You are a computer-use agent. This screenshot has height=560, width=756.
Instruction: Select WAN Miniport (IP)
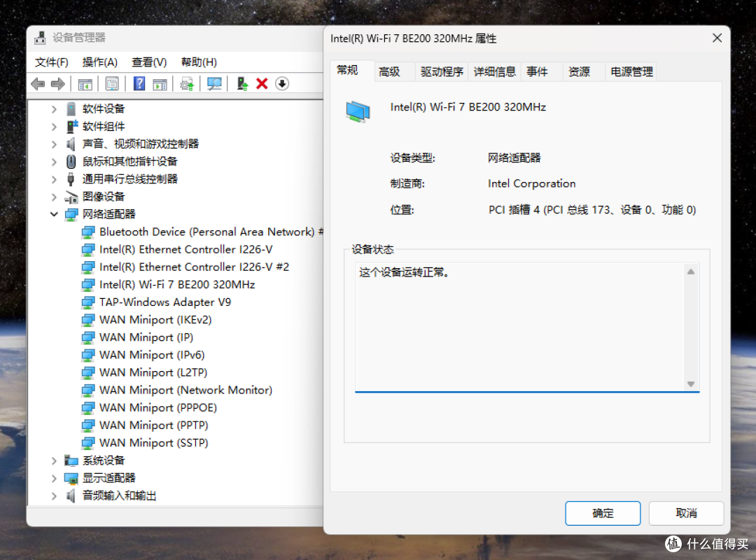point(146,337)
